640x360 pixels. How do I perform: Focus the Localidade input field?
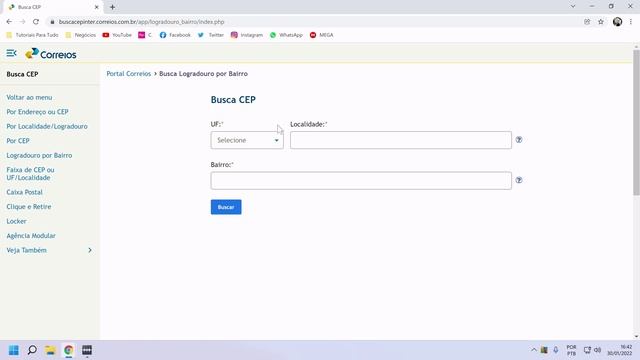pyautogui.click(x=401, y=140)
